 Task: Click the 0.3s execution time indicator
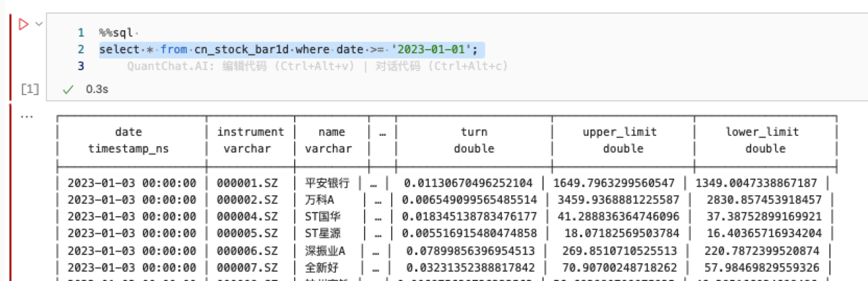[x=97, y=89]
